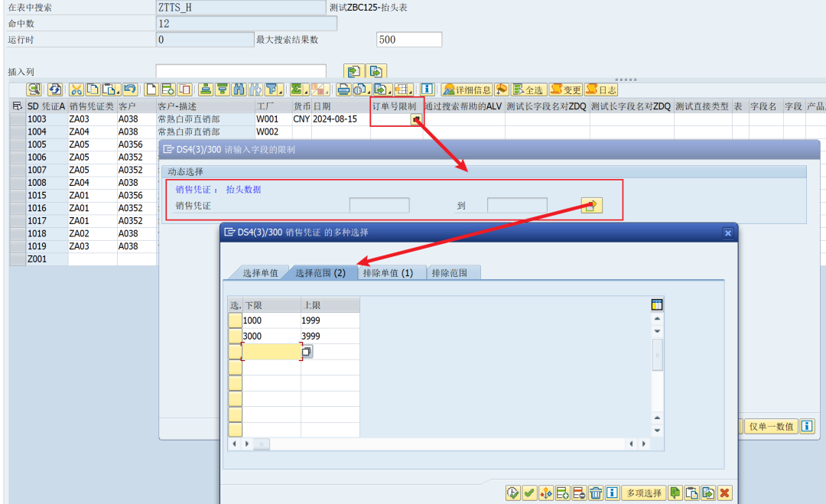Image resolution: width=826 pixels, height=504 pixels.
Task: Sort the table in descending order
Action: [223, 89]
